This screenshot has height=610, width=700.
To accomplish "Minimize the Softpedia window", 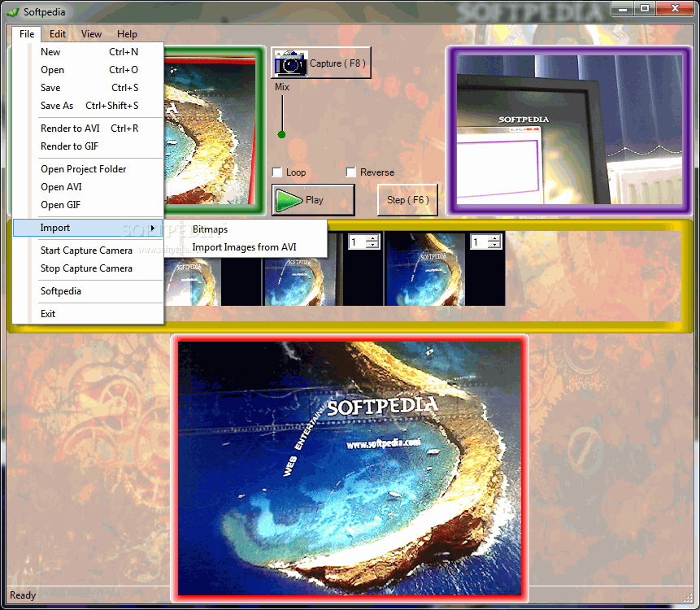I will click(623, 9).
